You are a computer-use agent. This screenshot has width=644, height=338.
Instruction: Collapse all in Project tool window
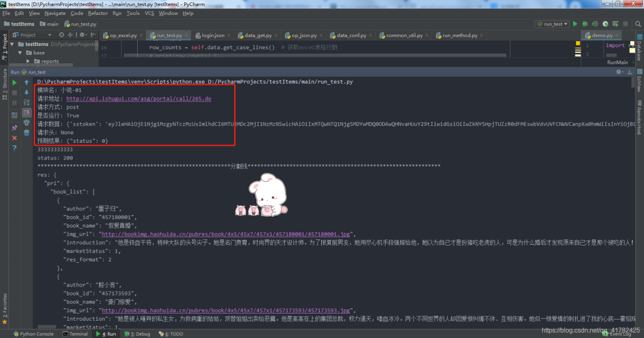(70, 35)
